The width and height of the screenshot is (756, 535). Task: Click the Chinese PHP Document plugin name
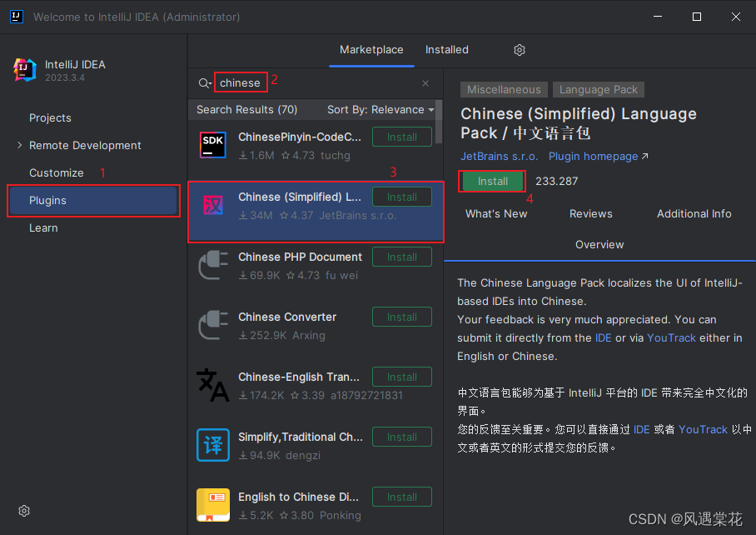pos(300,257)
